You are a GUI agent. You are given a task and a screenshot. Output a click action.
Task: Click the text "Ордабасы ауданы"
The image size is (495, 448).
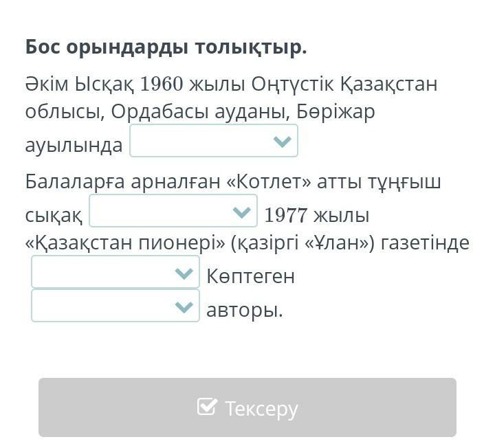point(193,112)
